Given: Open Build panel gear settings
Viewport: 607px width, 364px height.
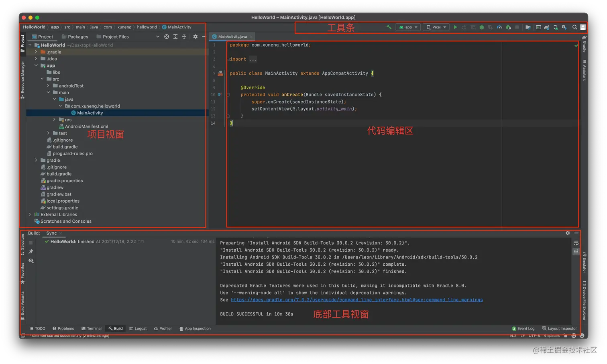Looking at the screenshot, I should point(568,233).
